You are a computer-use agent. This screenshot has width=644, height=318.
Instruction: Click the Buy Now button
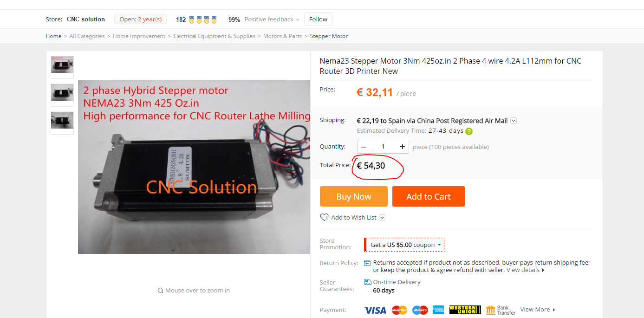(x=354, y=196)
